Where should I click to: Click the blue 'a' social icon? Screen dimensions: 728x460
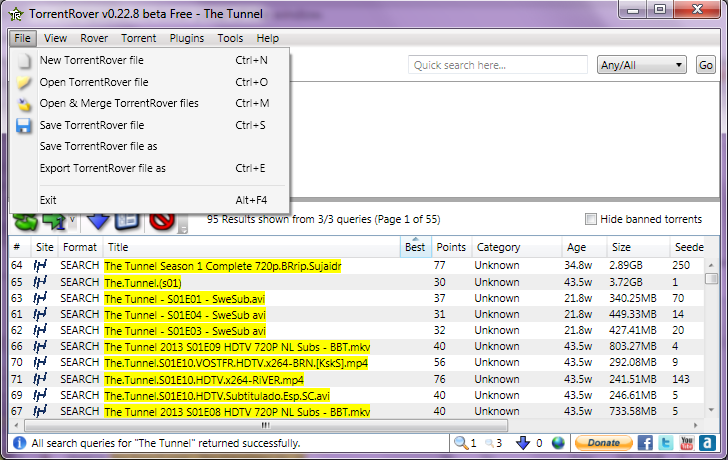tap(707, 443)
